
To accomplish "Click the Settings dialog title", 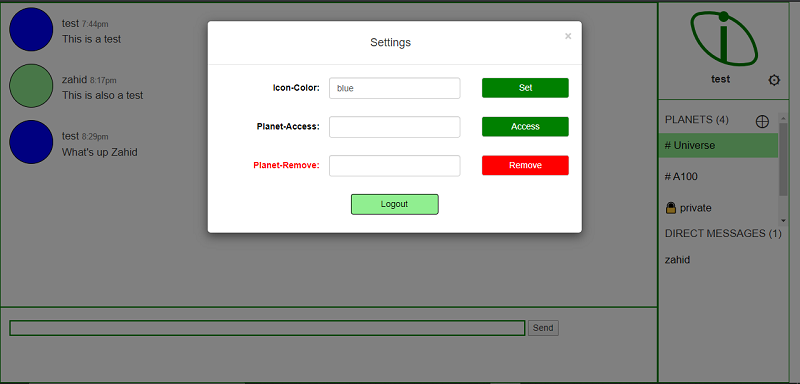I will coord(390,42).
